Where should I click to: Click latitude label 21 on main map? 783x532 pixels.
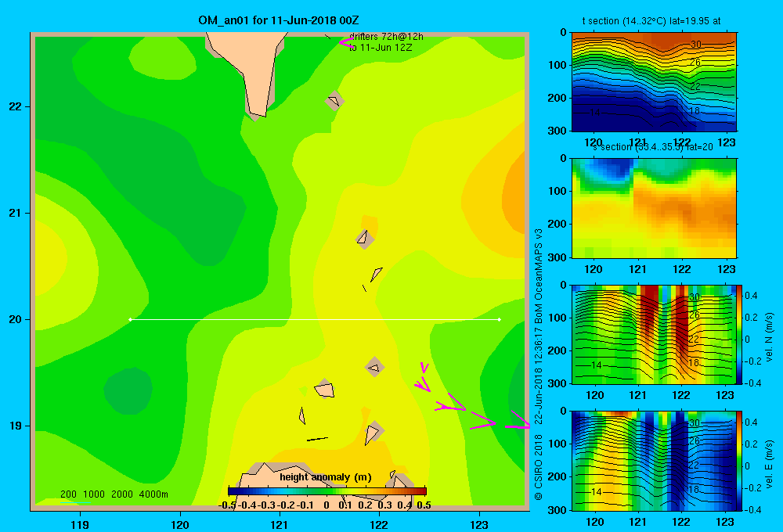click(16, 213)
